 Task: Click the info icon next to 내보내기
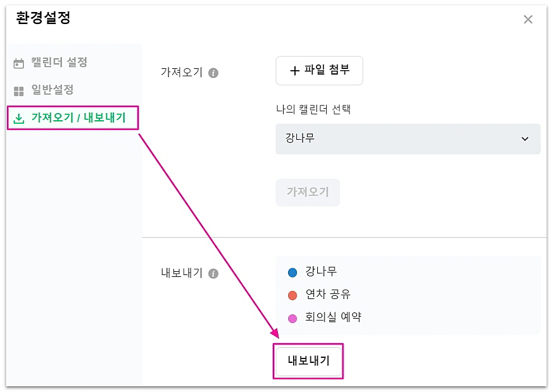(x=213, y=274)
